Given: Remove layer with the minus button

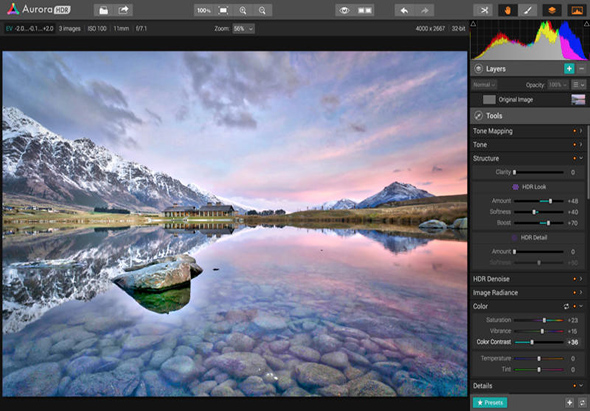Looking at the screenshot, I should [582, 69].
